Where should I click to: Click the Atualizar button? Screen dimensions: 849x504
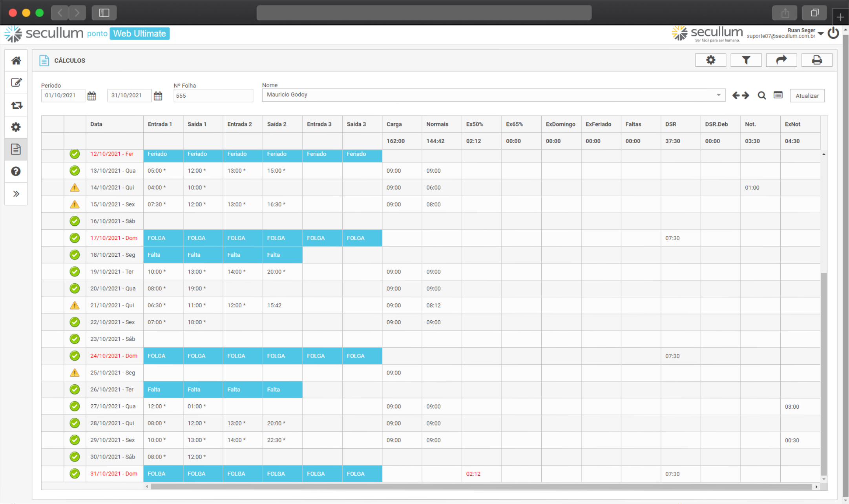point(807,96)
